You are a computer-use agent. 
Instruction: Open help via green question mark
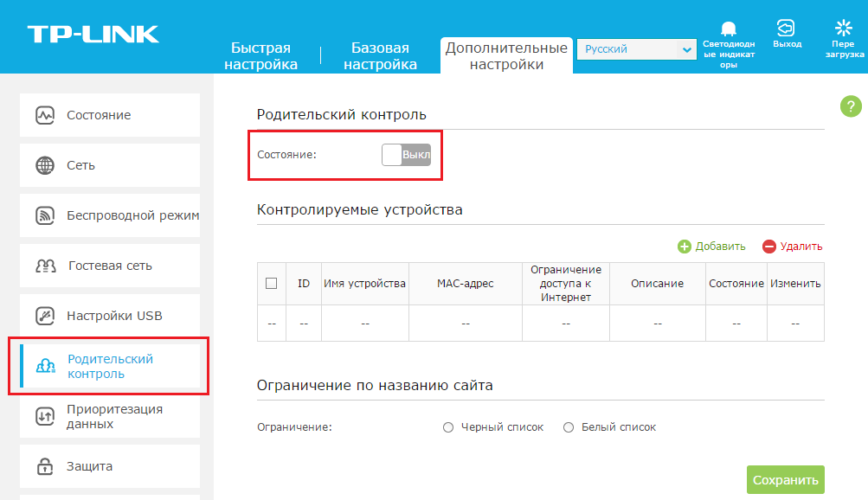tap(850, 106)
